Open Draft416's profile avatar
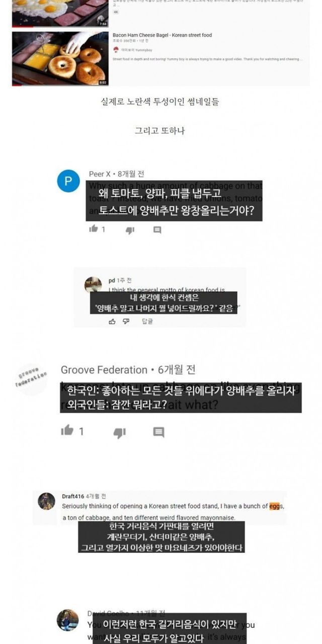Viewport: 322px width, 644px height. pyautogui.click(x=47, y=501)
